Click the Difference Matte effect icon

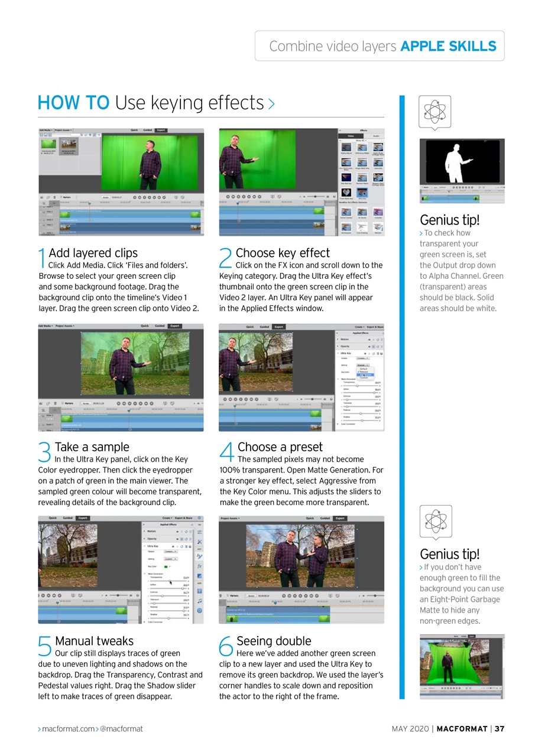tap(362, 147)
